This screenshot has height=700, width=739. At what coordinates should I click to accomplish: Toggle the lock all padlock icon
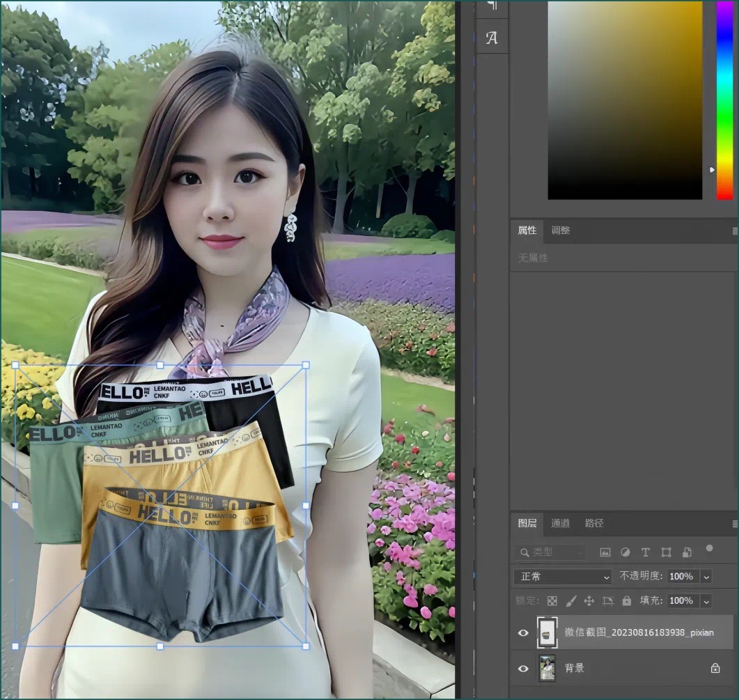[x=626, y=600]
